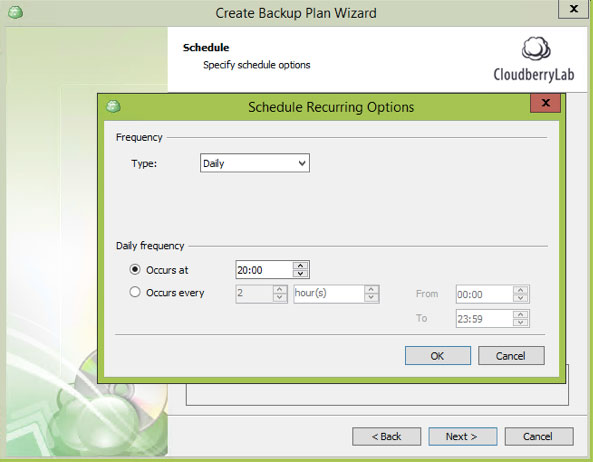Confirm recurring options with OK

point(438,355)
